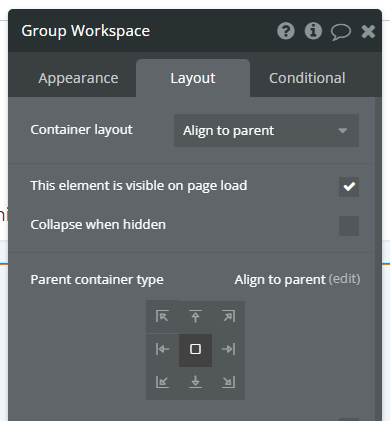Image resolution: width=390 pixels, height=421 pixels.
Task: Click the (edit) link for parent container
Action: (344, 279)
